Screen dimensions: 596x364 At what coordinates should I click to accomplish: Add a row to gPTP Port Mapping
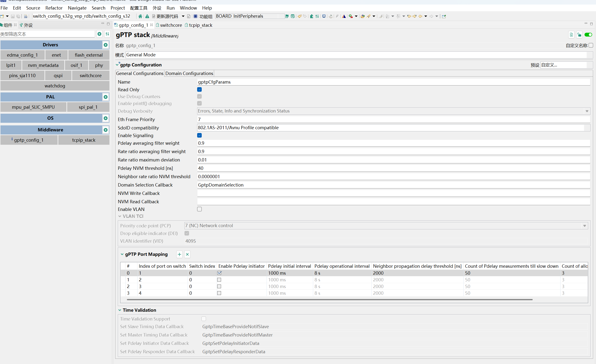point(179,254)
